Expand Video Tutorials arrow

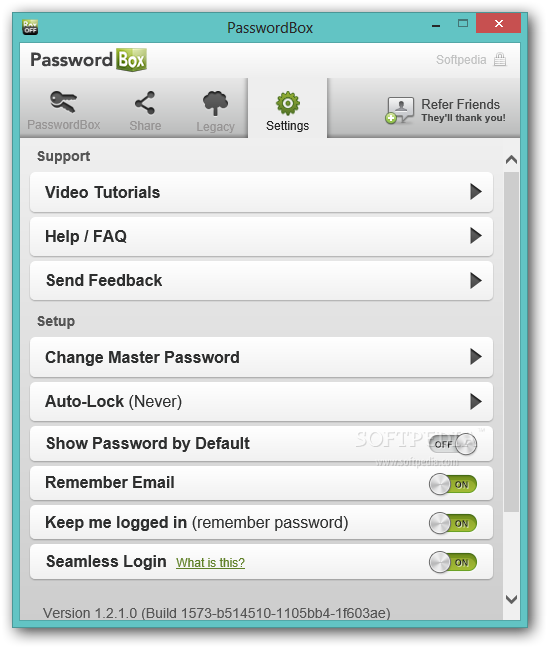point(476,192)
